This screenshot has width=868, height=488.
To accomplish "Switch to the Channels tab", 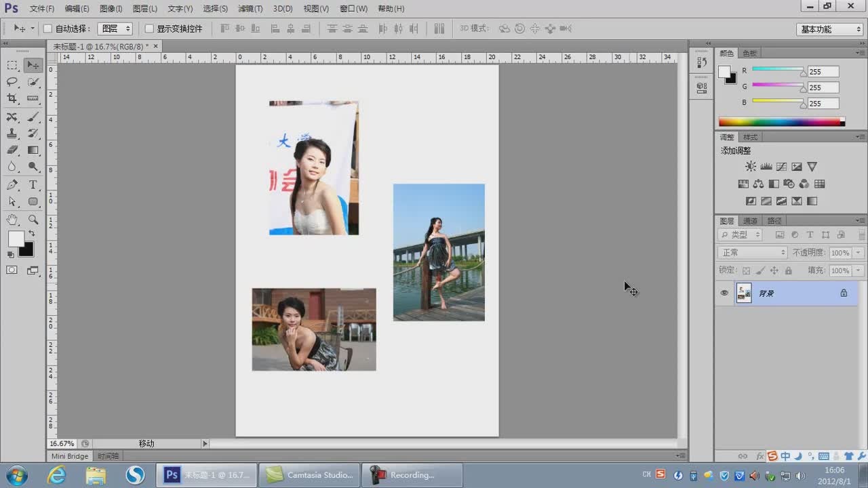I will tap(750, 220).
